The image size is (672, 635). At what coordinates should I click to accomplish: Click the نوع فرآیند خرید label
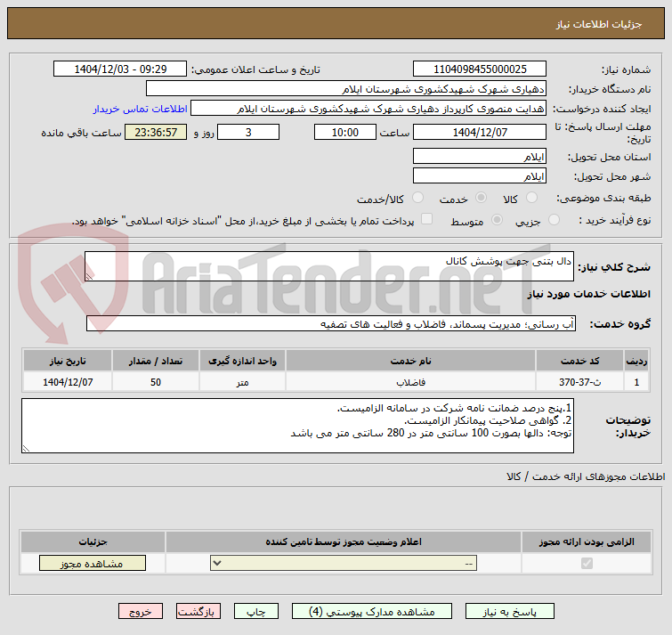[x=614, y=220]
